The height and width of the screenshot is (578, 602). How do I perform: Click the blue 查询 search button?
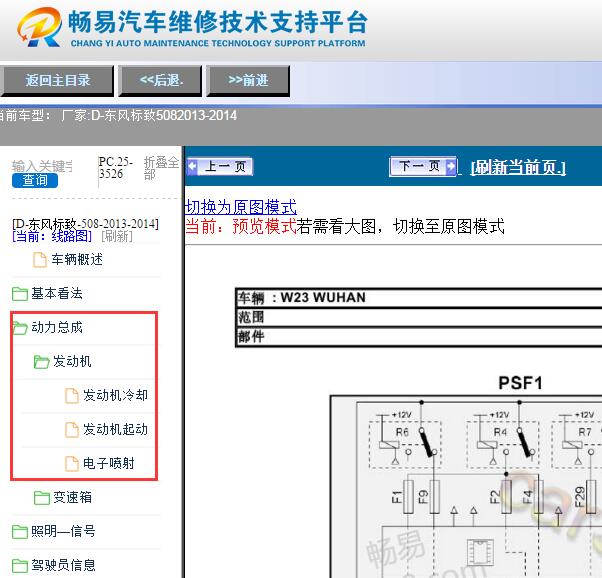(35, 180)
